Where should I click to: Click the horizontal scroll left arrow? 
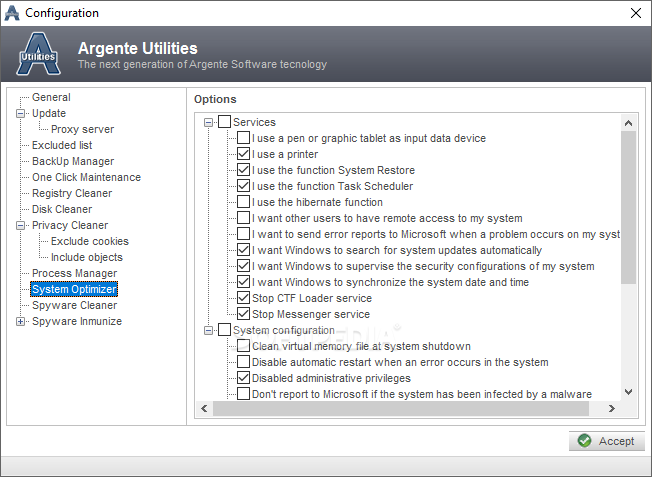(x=204, y=408)
